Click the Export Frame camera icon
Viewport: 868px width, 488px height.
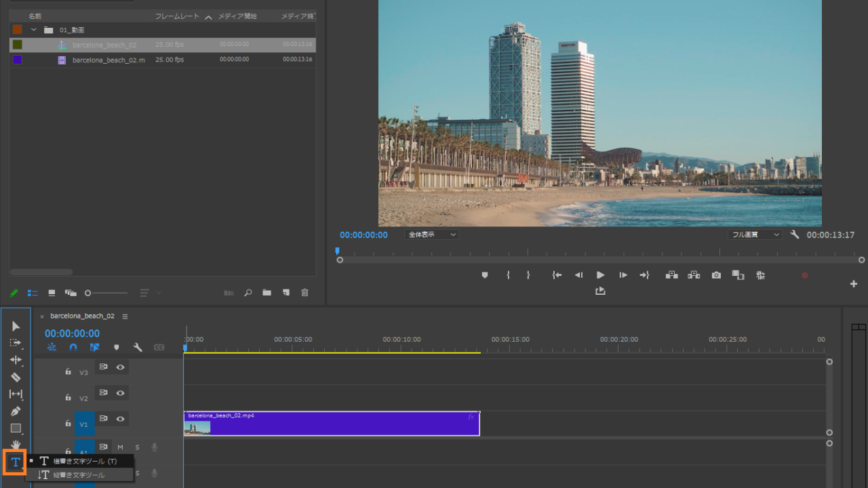coord(715,275)
